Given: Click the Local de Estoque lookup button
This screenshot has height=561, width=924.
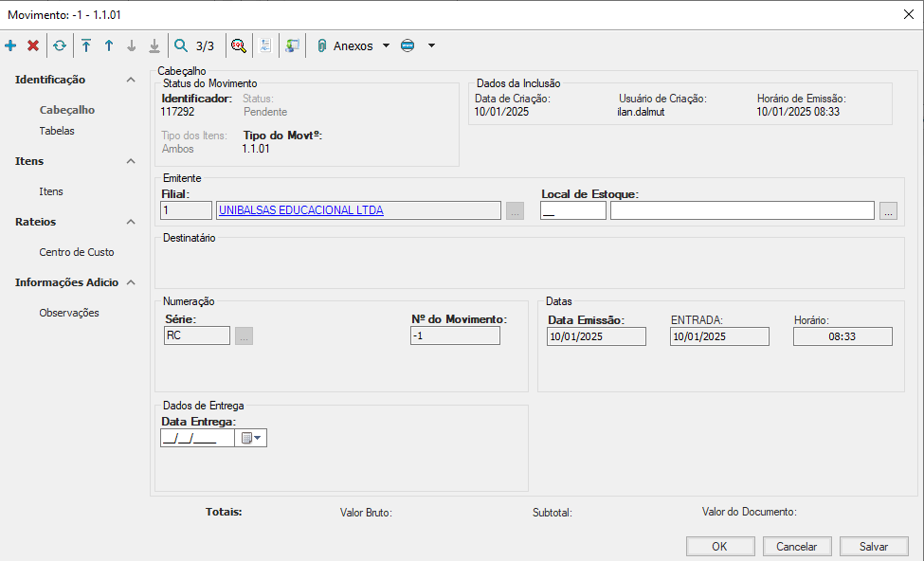Looking at the screenshot, I should [x=887, y=211].
